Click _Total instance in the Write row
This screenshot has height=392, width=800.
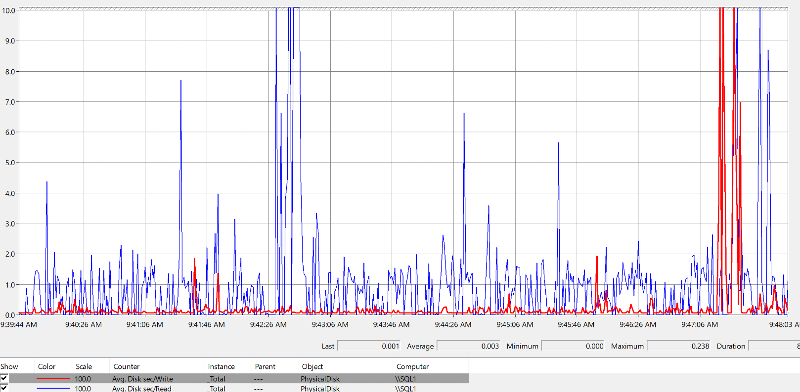tap(216, 379)
